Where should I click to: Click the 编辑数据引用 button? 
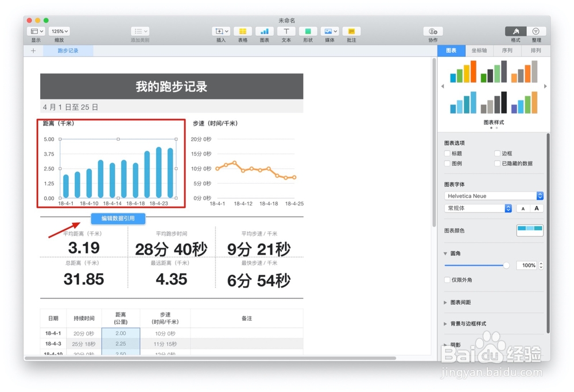tap(118, 218)
